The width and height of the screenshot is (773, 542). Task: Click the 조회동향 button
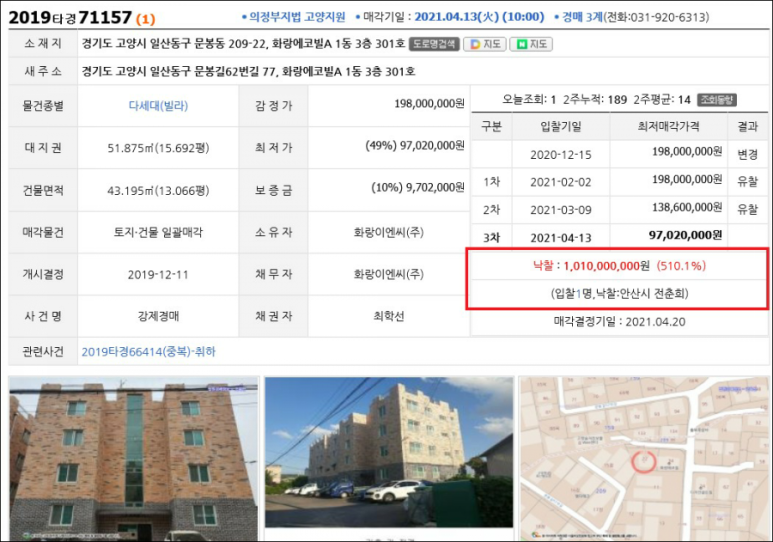click(x=717, y=100)
